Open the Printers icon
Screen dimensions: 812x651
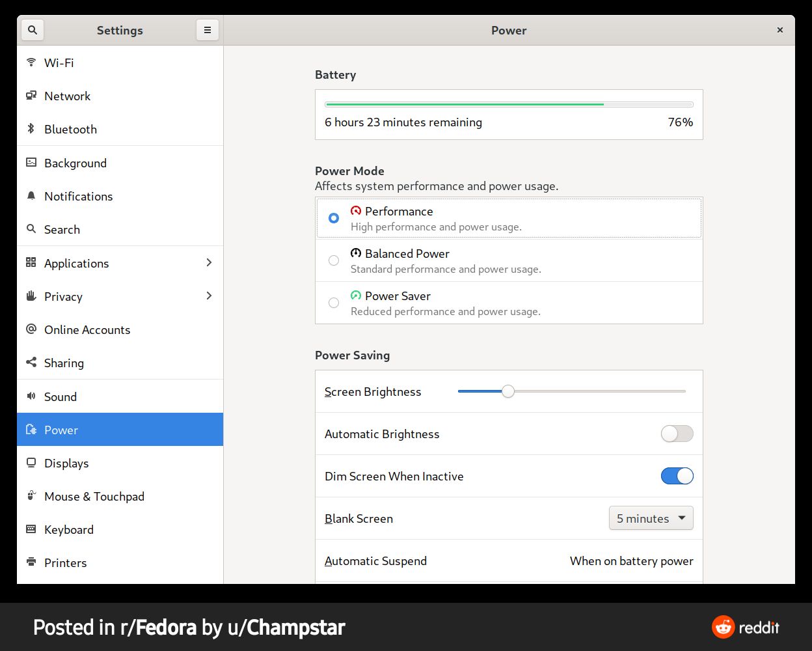click(x=31, y=562)
